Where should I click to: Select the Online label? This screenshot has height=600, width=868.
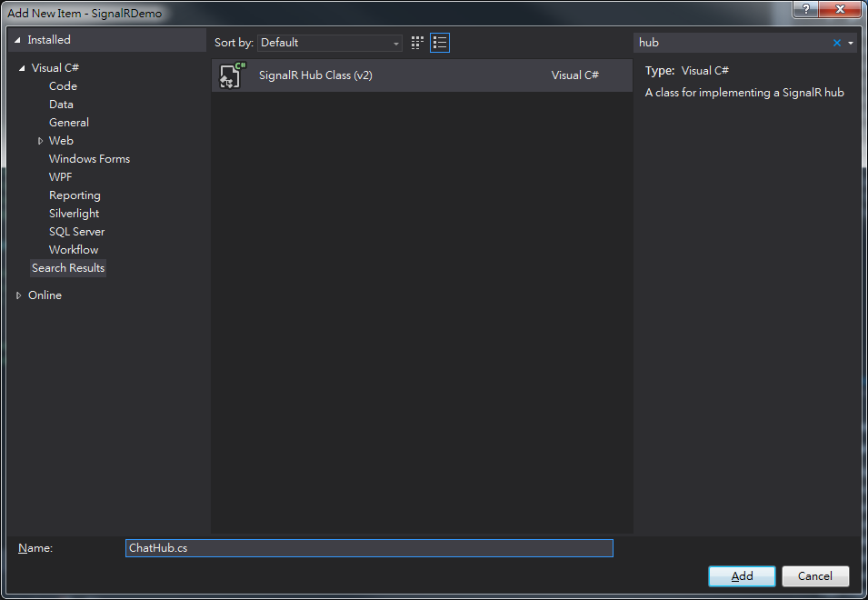click(45, 295)
